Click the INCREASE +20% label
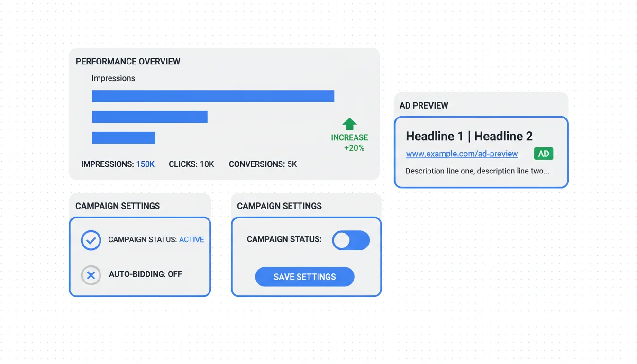The image size is (637, 364). (x=349, y=143)
